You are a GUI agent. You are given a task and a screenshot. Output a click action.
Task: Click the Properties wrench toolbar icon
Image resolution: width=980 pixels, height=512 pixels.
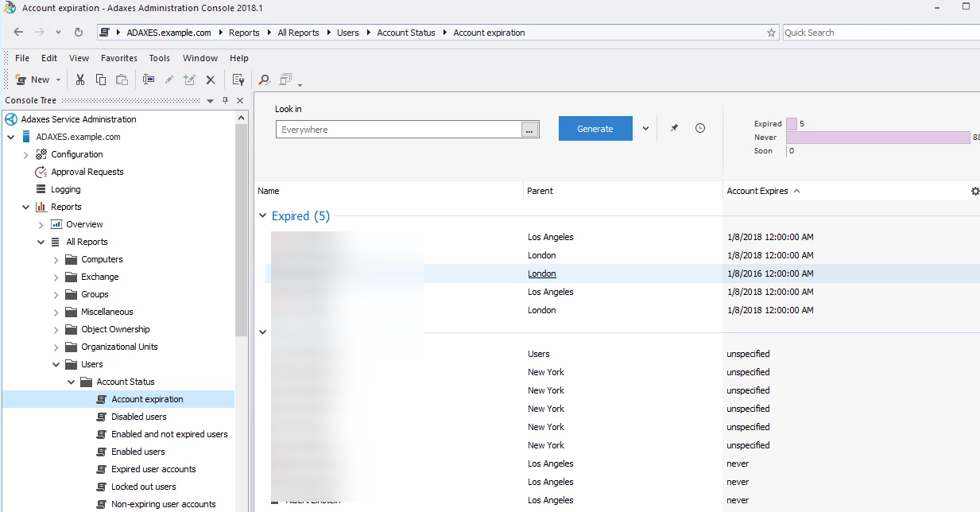[x=238, y=80]
